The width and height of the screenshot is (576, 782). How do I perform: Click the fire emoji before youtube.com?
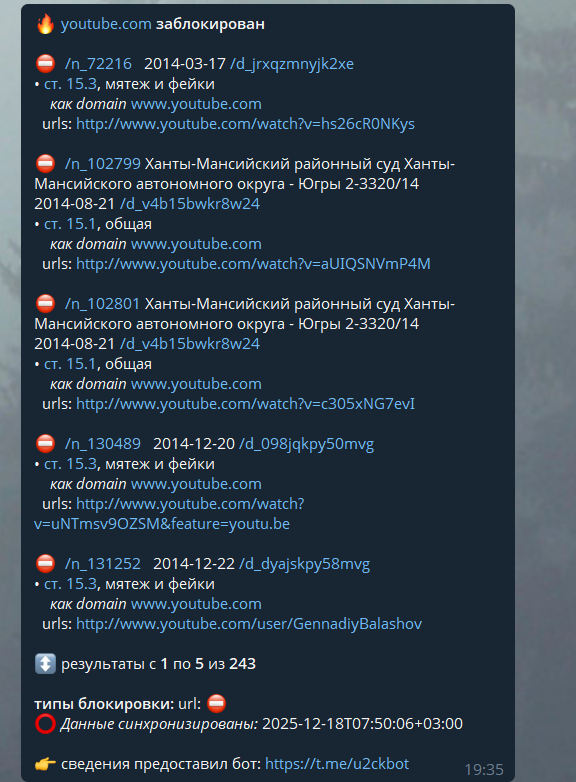tap(45, 24)
